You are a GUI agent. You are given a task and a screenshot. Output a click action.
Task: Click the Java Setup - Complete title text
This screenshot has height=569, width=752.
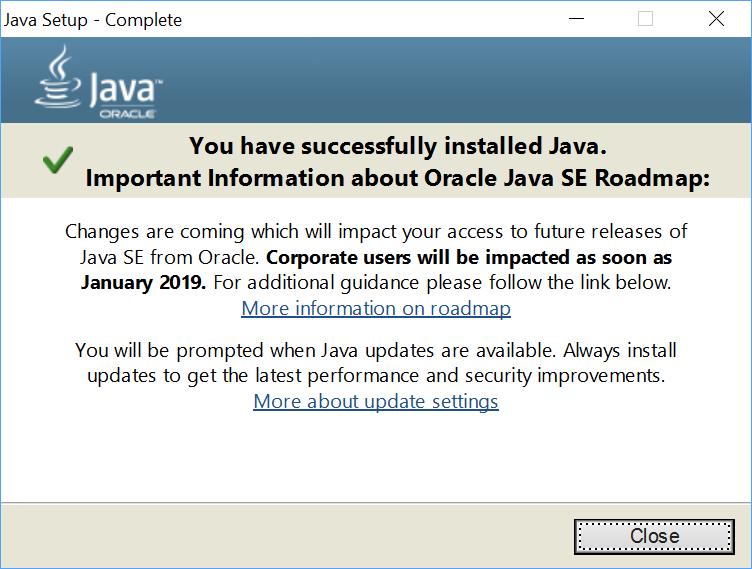pyautogui.click(x=93, y=20)
